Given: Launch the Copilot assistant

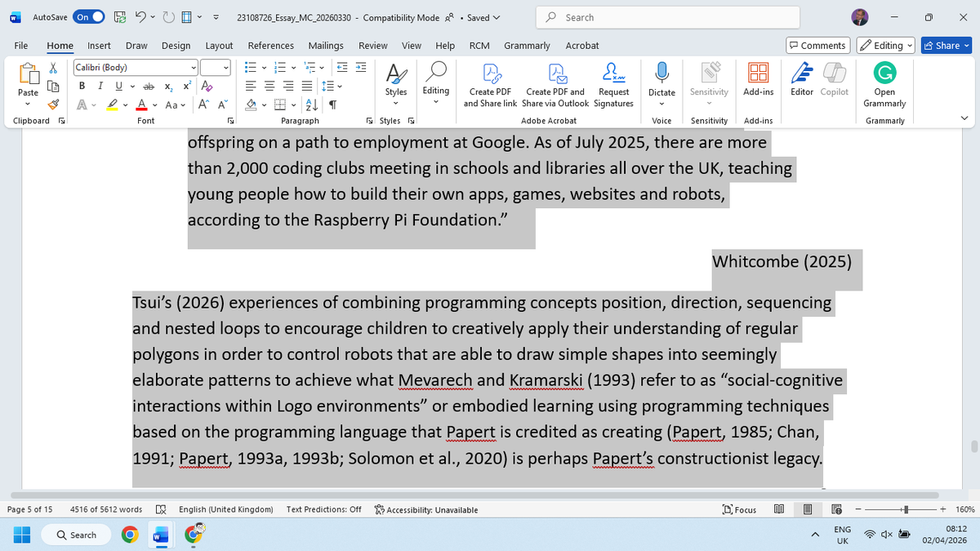Looking at the screenshot, I should 834,80.
